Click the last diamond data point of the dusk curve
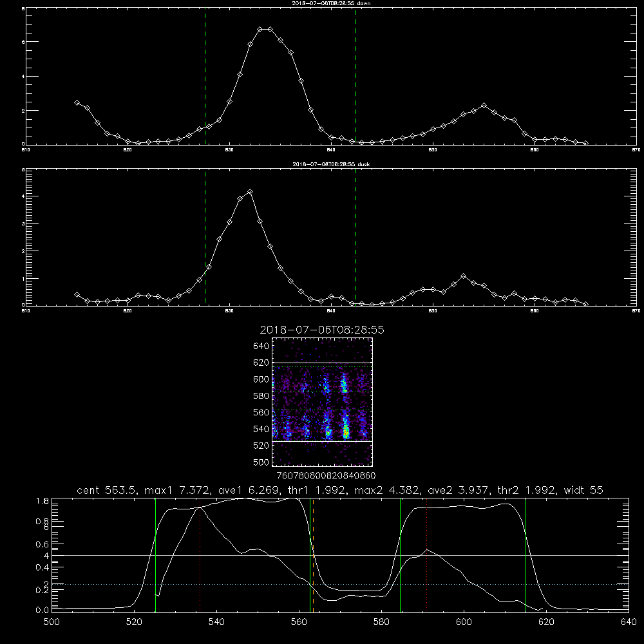Image resolution: width=644 pixels, height=644 pixels. 585,305
